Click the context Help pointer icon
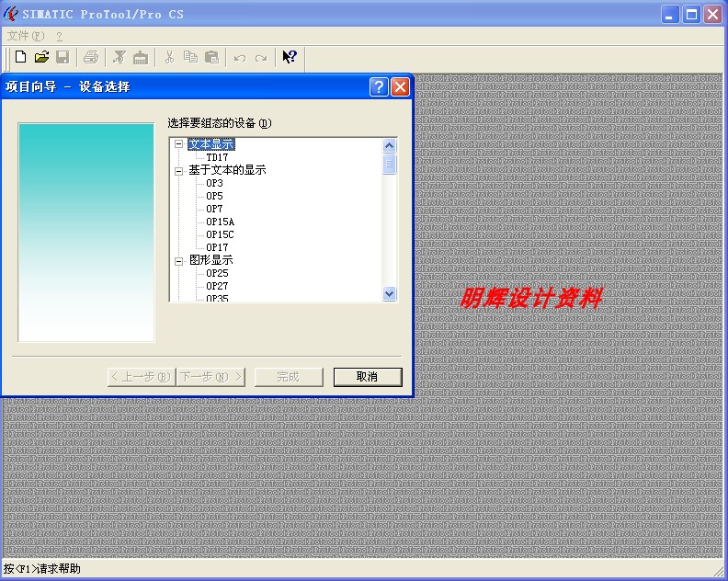Viewport: 728px width, 581px height. pyautogui.click(x=290, y=57)
